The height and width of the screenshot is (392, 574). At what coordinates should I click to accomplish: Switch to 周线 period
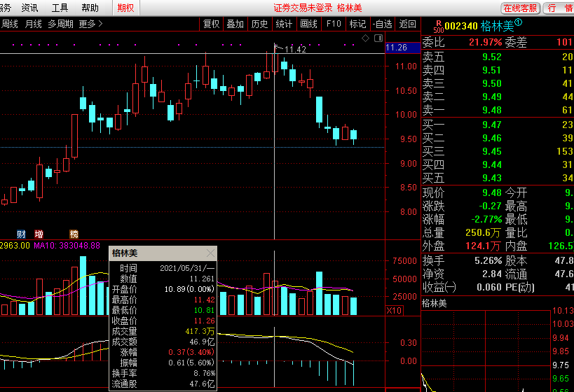coord(9,24)
